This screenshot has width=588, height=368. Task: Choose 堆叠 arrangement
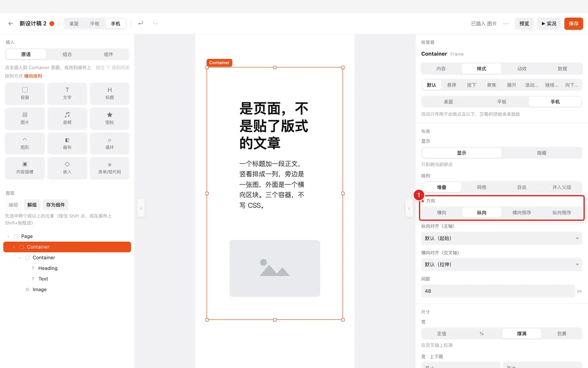coord(441,187)
